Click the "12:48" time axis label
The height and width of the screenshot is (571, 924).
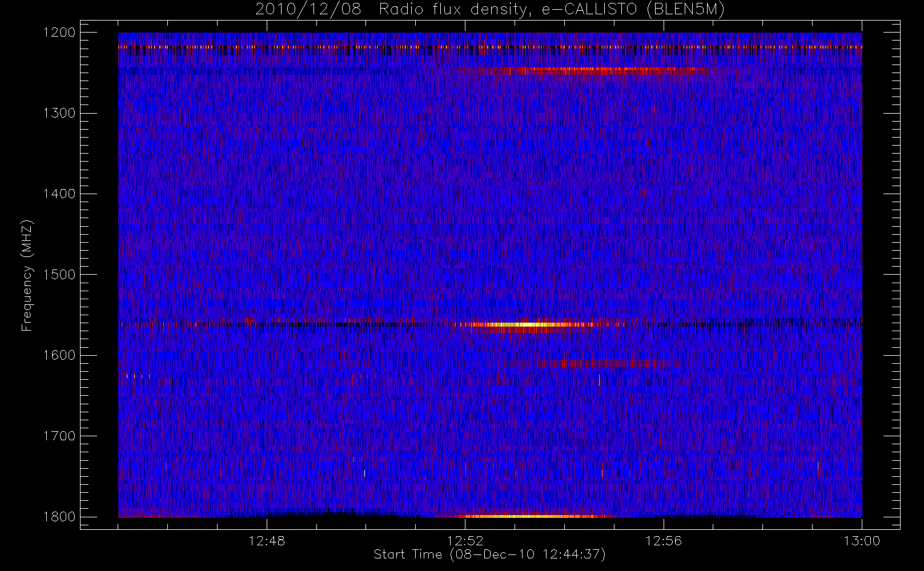tap(267, 541)
